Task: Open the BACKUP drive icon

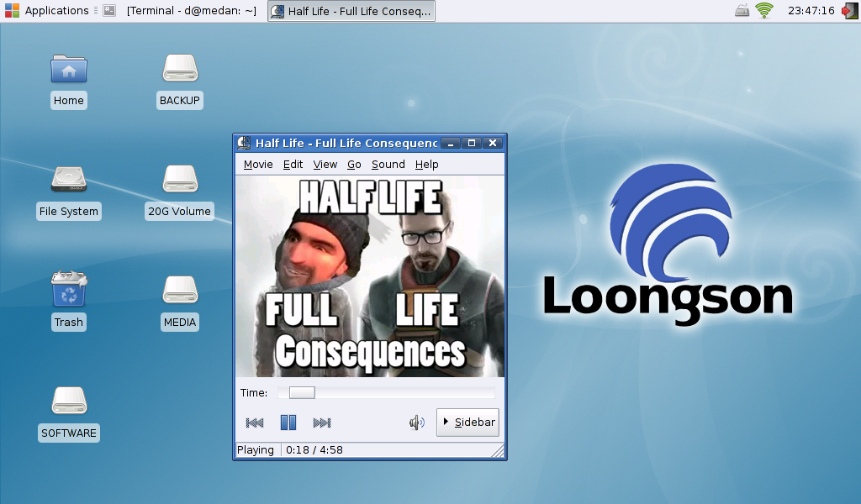Action: [x=180, y=69]
